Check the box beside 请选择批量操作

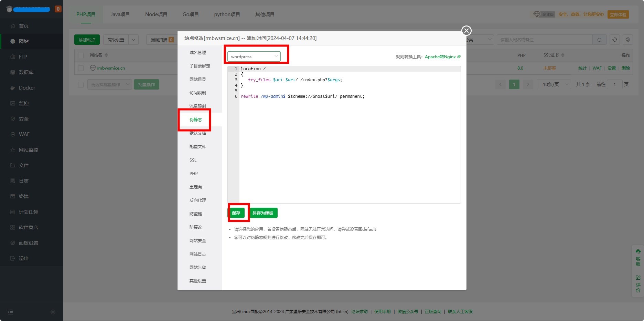tap(81, 84)
